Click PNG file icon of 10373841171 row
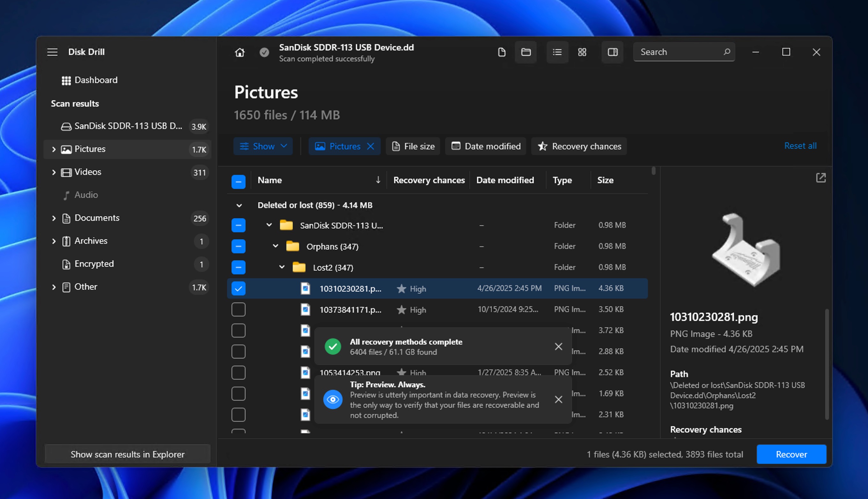 point(305,309)
